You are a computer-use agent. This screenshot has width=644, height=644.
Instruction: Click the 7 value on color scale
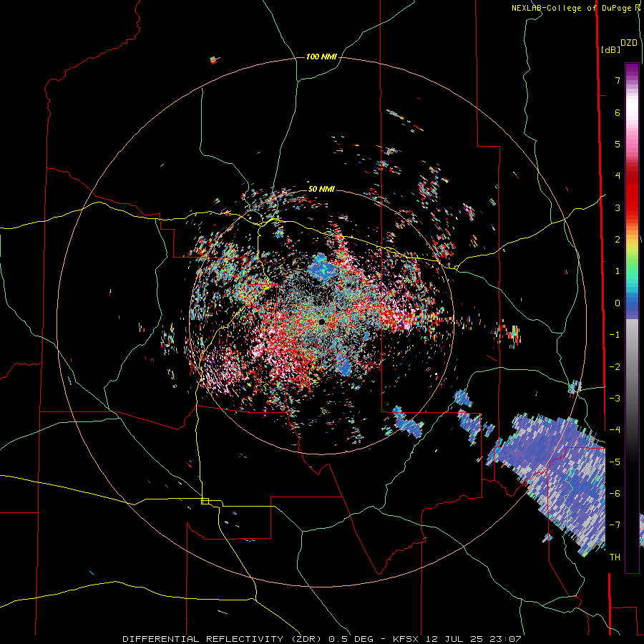(x=618, y=80)
